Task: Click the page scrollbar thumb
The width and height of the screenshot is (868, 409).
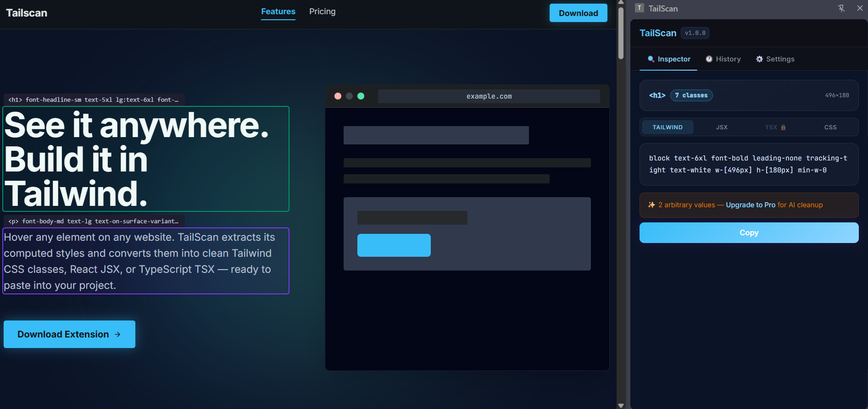Action: pyautogui.click(x=621, y=32)
